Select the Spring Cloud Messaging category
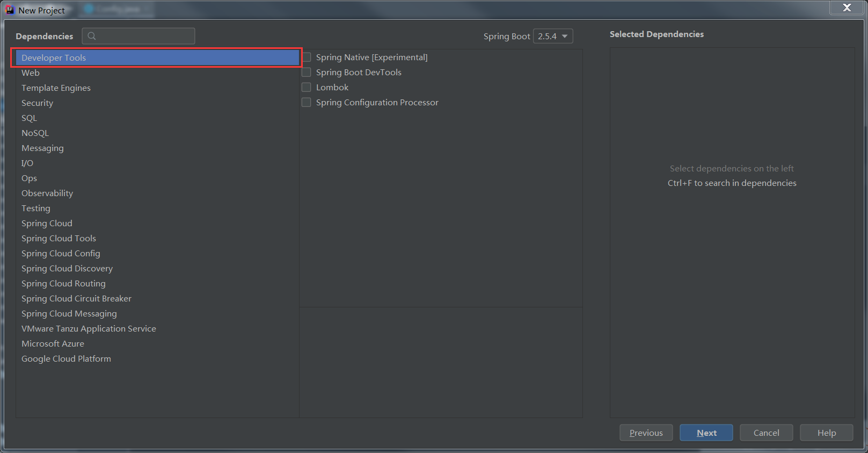Screen dimensions: 868x453 157,313
